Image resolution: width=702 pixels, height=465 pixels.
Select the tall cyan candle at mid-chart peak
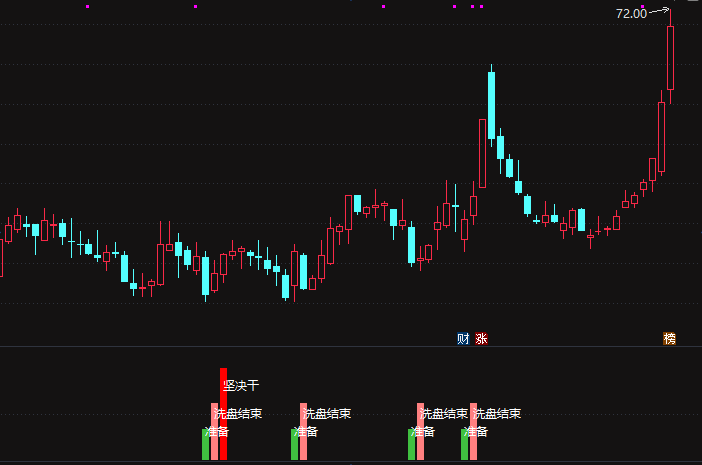[x=492, y=106]
